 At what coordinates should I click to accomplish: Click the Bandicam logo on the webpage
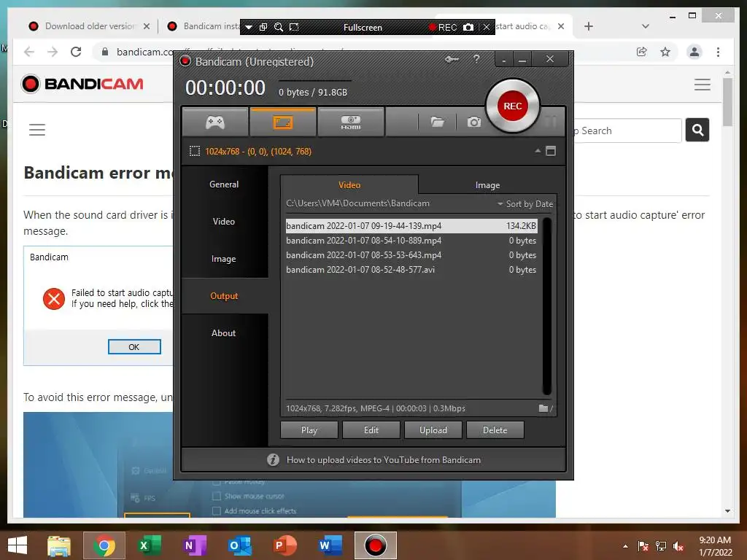82,84
